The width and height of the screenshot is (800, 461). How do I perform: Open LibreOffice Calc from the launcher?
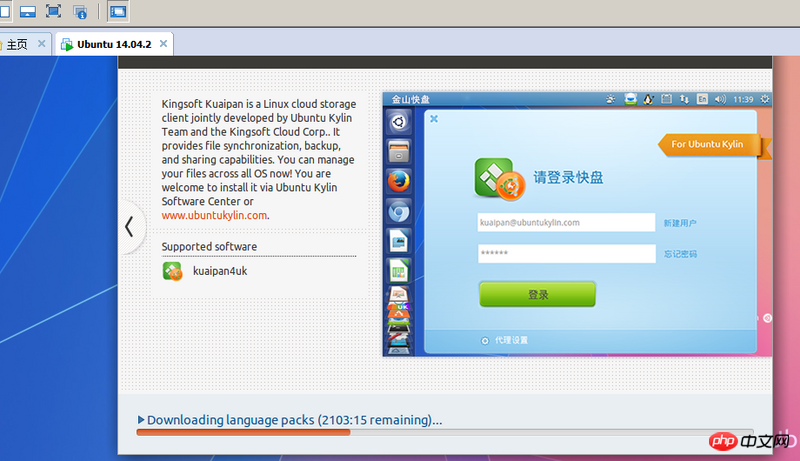click(x=398, y=270)
